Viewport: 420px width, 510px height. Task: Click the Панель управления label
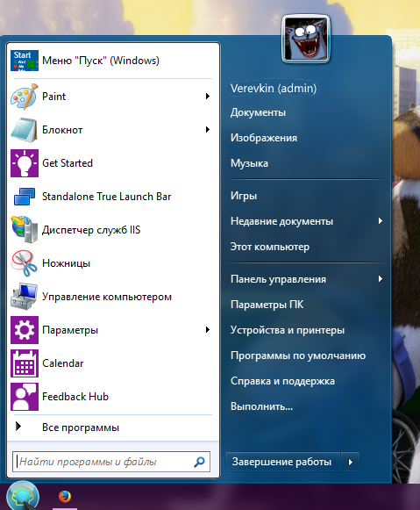coord(278,279)
